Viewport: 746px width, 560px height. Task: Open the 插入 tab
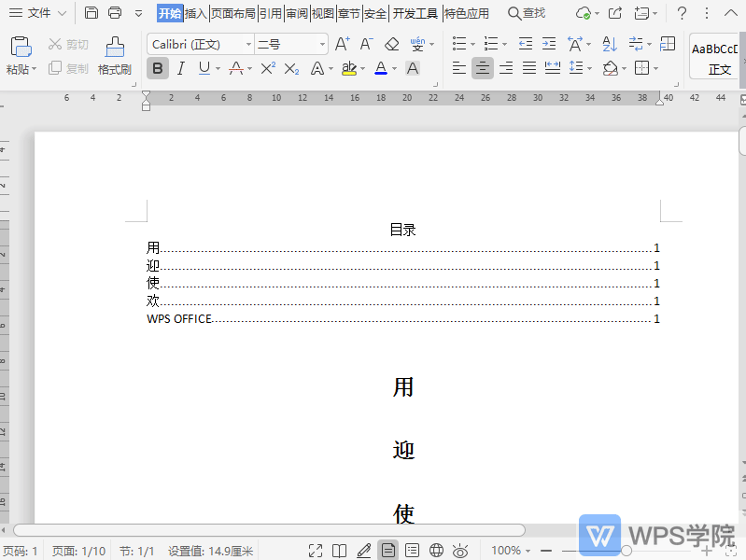click(x=195, y=13)
